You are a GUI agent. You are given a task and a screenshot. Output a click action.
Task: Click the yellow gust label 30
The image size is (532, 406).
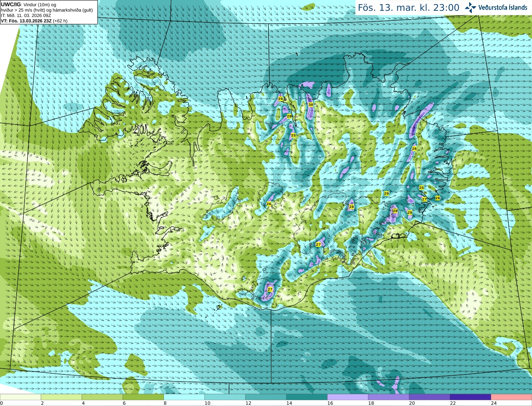click(311, 105)
